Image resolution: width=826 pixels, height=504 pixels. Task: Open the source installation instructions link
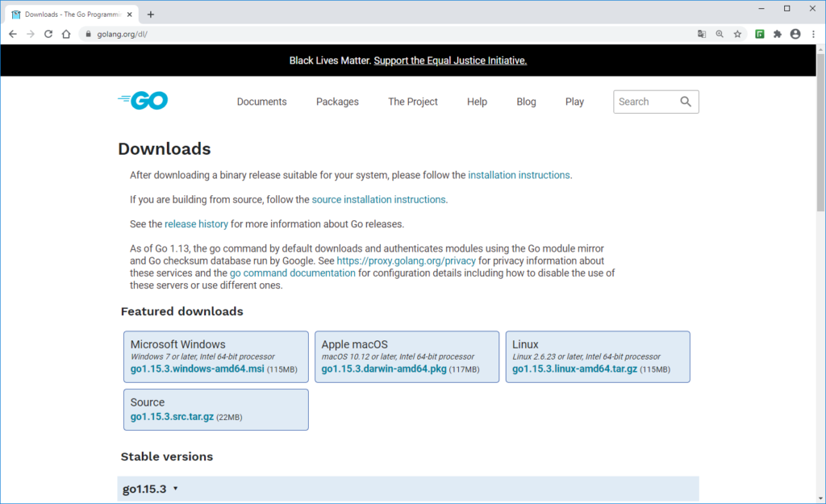(x=379, y=200)
